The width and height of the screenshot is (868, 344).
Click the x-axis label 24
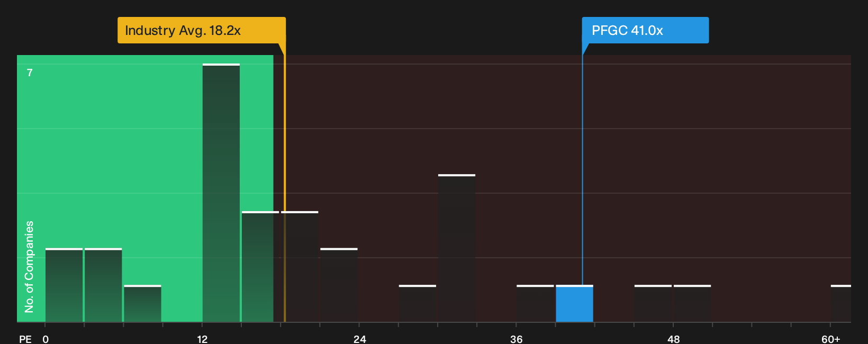point(360,339)
